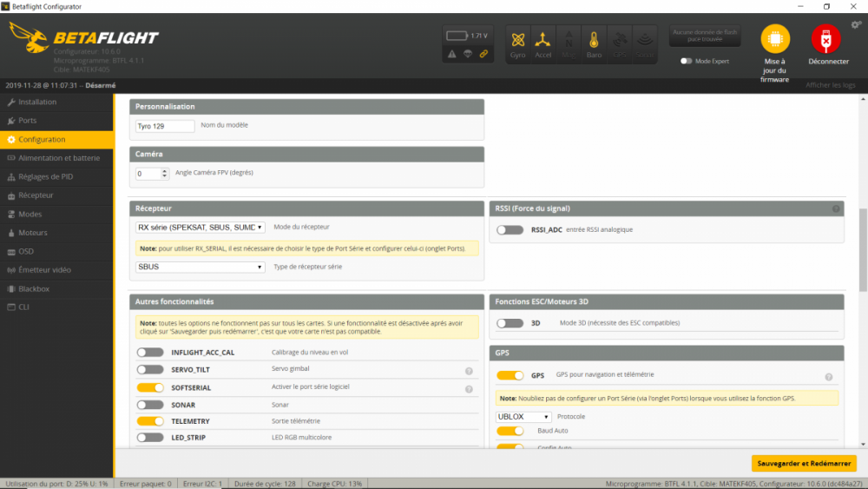Click the Gyro sensor icon

pyautogui.click(x=517, y=44)
